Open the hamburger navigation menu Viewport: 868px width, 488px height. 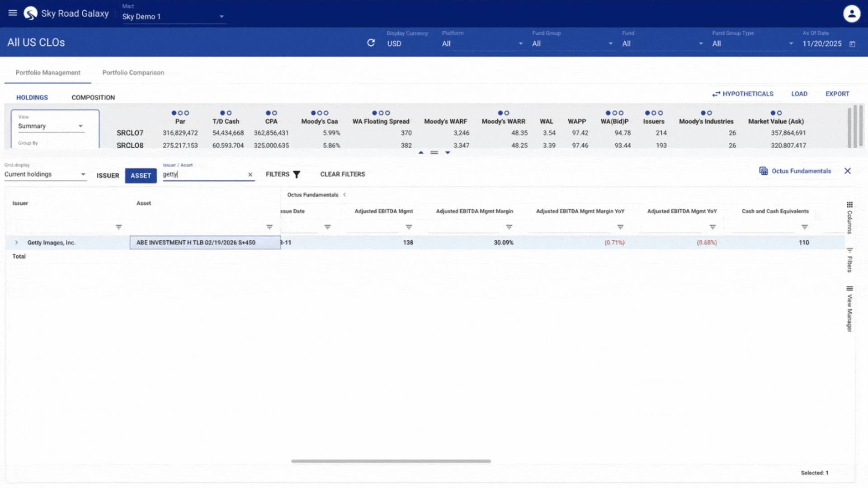pos(13,13)
